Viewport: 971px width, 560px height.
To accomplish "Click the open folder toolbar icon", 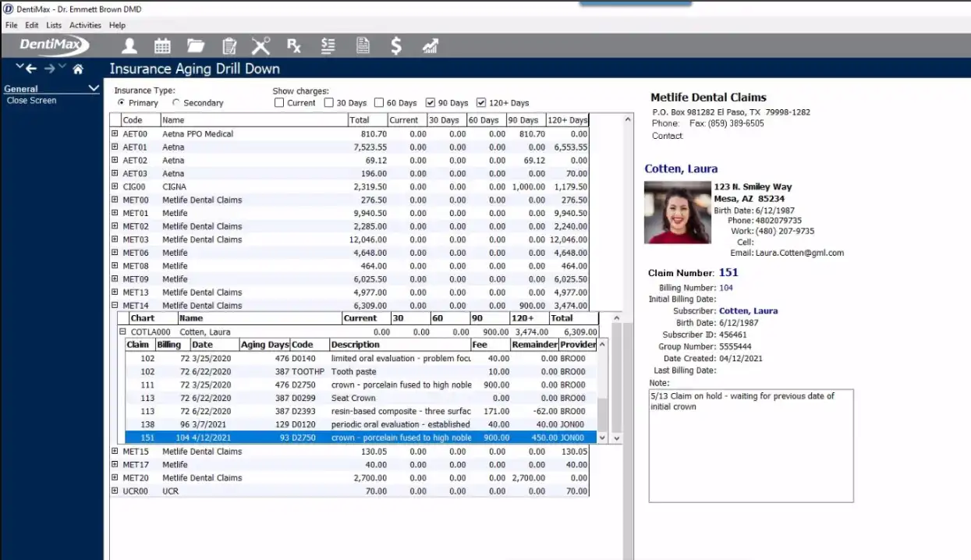I will coord(196,45).
